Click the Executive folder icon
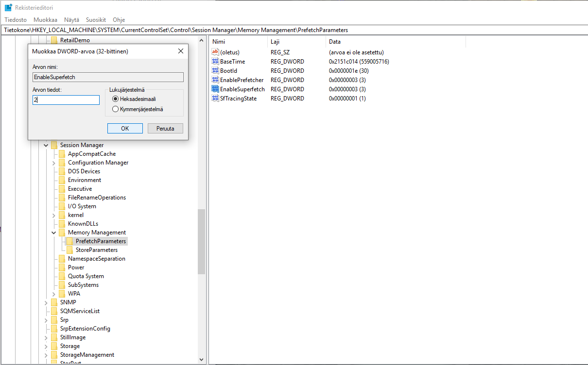The width and height of the screenshot is (588, 365). pyautogui.click(x=62, y=189)
